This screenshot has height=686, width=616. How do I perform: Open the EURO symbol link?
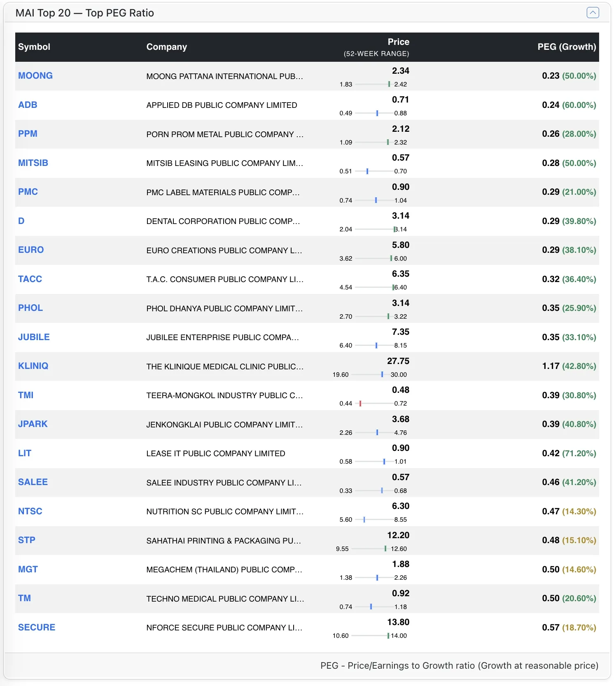(x=31, y=250)
